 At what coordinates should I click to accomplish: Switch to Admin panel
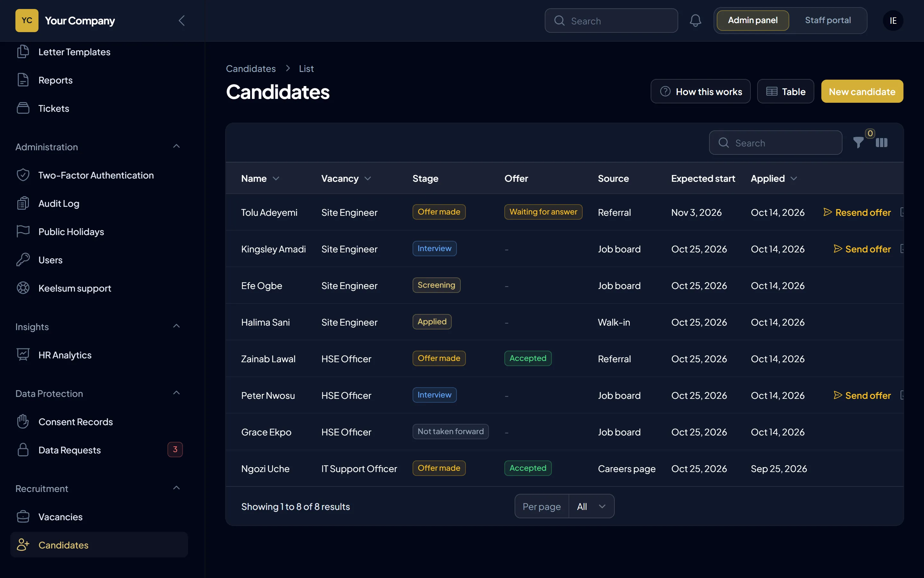pyautogui.click(x=753, y=20)
